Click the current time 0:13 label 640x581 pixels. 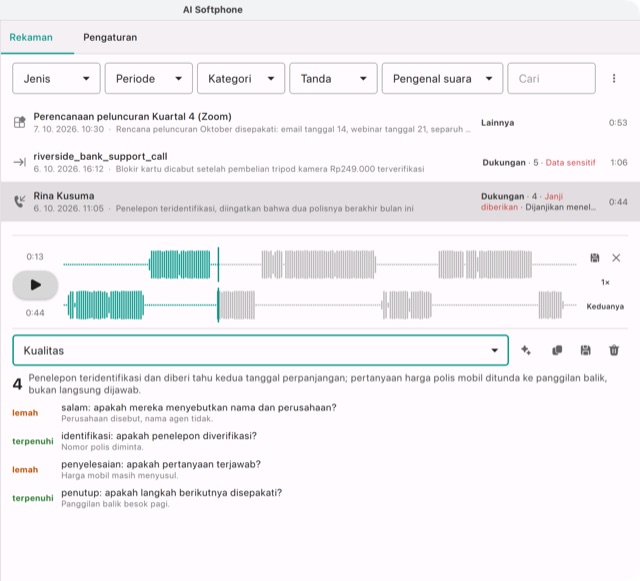35,256
